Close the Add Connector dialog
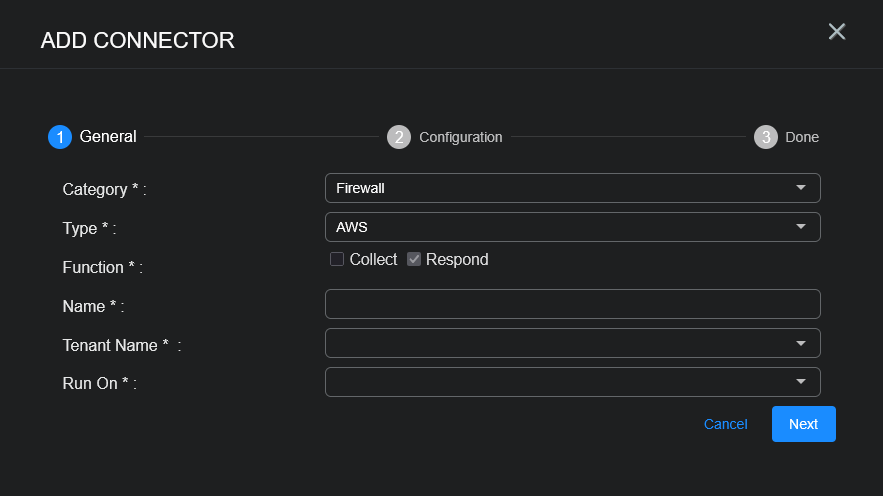This screenshot has width=883, height=496. pos(837,32)
